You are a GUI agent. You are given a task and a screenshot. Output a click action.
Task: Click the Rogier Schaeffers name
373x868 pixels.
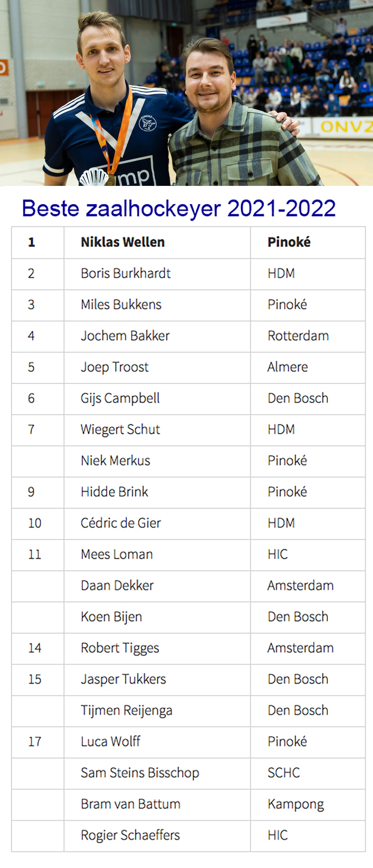tap(130, 835)
